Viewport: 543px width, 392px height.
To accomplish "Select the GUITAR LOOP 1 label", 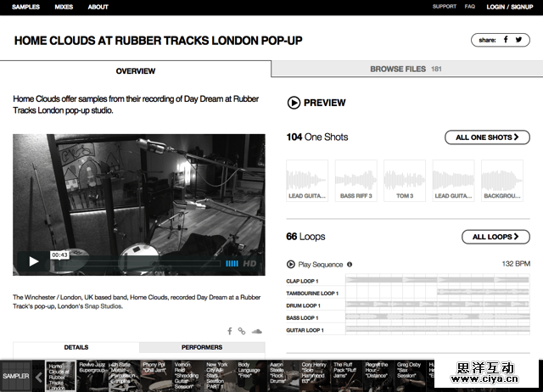I will 305,330.
